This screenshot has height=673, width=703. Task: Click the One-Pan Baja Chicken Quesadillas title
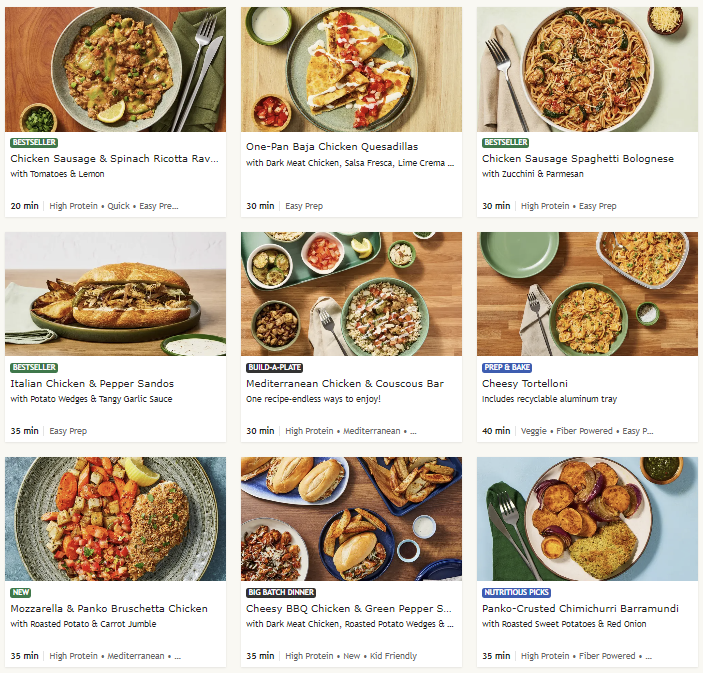pos(332,146)
